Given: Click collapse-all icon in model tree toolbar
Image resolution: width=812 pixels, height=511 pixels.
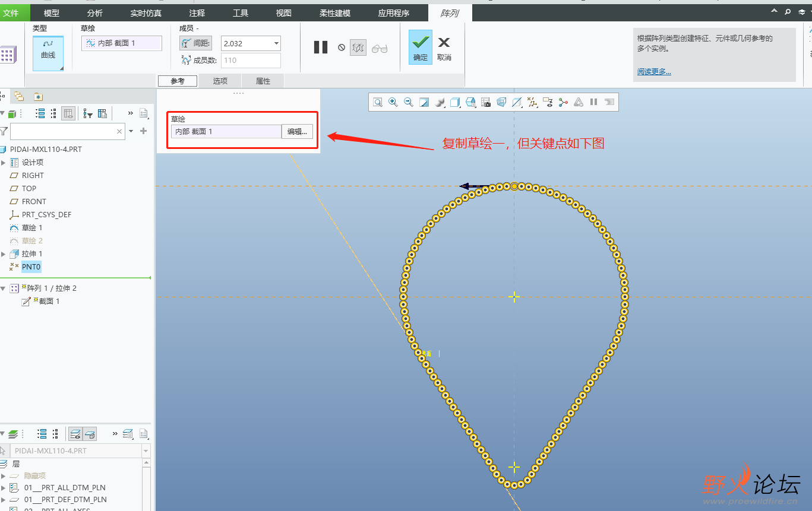Looking at the screenshot, I should (x=53, y=113).
